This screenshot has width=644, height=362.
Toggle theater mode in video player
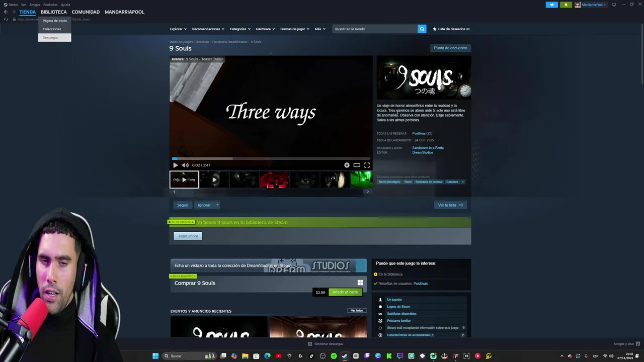[x=357, y=165]
